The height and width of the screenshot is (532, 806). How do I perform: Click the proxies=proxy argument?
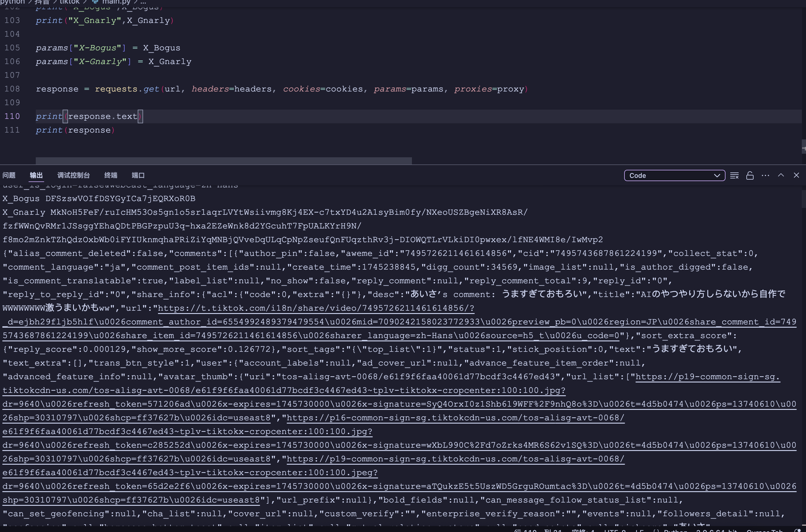tap(489, 89)
